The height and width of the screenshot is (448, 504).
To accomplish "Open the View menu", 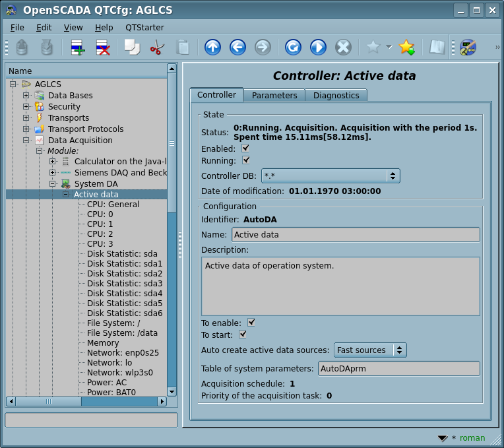I will (x=73, y=28).
